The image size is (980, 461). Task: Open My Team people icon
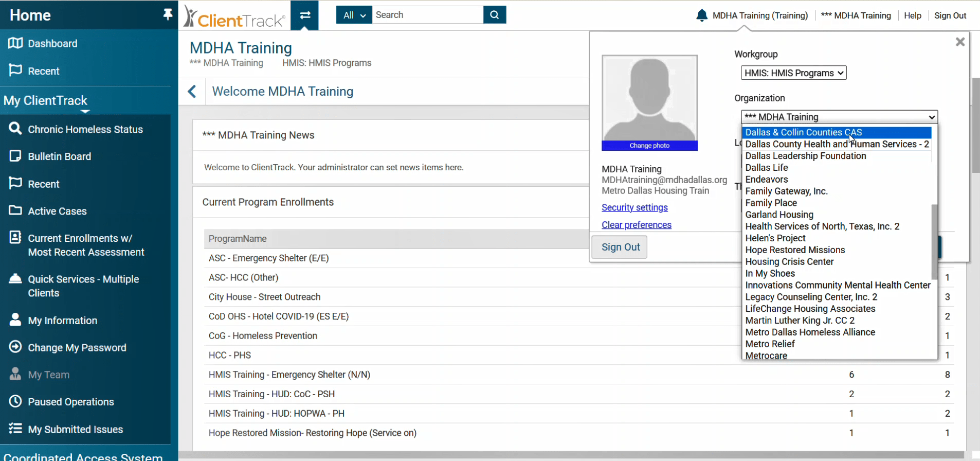coord(15,374)
